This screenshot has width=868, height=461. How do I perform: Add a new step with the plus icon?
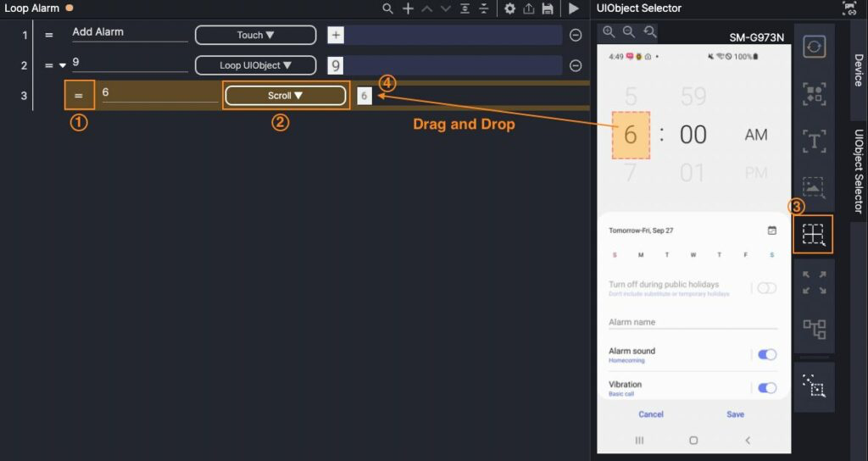[x=408, y=8]
